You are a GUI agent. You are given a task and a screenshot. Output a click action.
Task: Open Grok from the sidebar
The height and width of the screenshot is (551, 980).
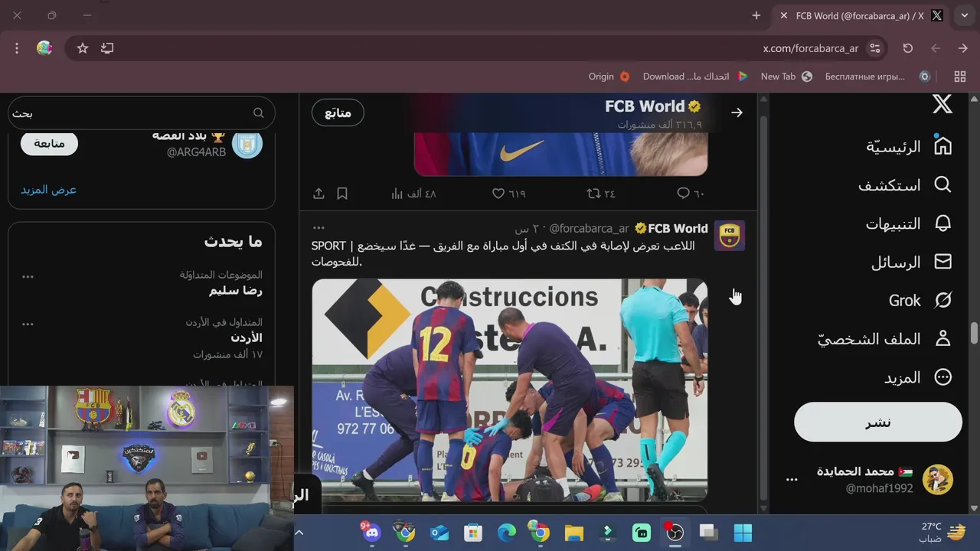[x=920, y=301]
